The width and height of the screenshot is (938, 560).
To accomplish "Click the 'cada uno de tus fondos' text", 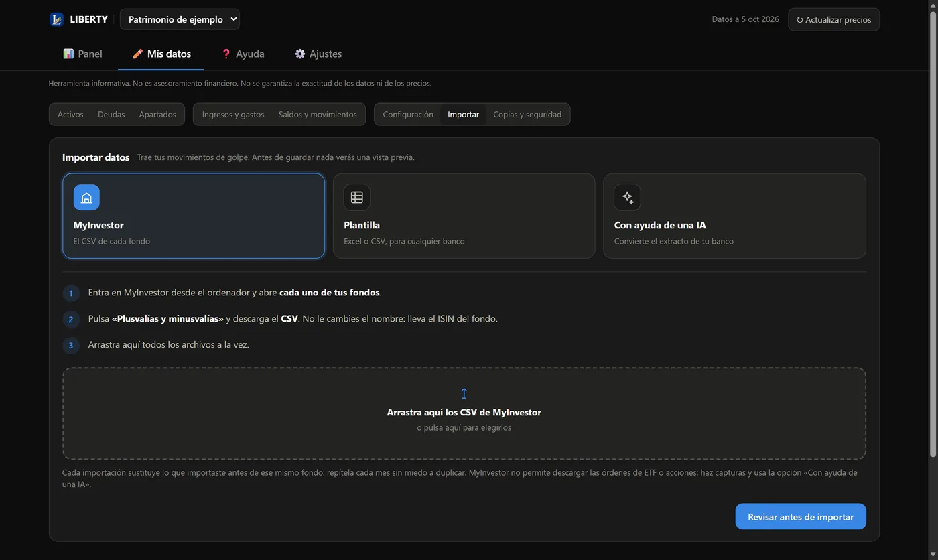I will tap(330, 293).
